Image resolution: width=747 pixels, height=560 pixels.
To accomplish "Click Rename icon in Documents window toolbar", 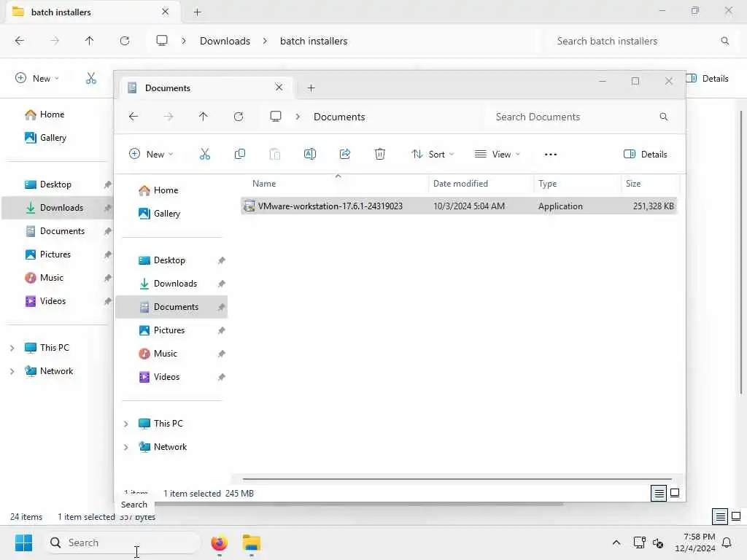I will (309, 154).
